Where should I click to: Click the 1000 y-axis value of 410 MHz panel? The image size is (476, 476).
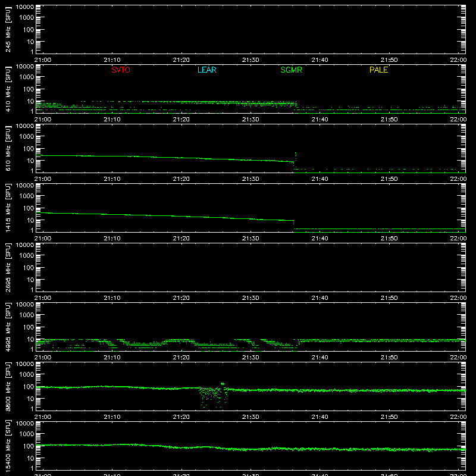point(27,77)
